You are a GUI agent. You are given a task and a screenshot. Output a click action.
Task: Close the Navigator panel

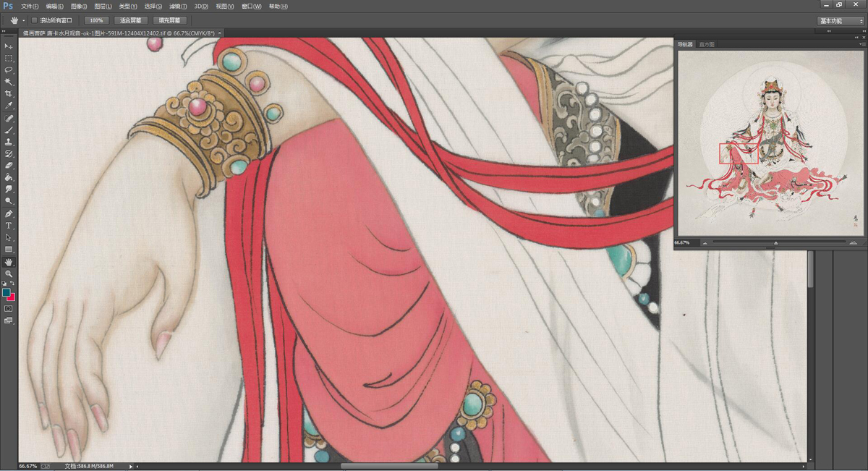862,36
